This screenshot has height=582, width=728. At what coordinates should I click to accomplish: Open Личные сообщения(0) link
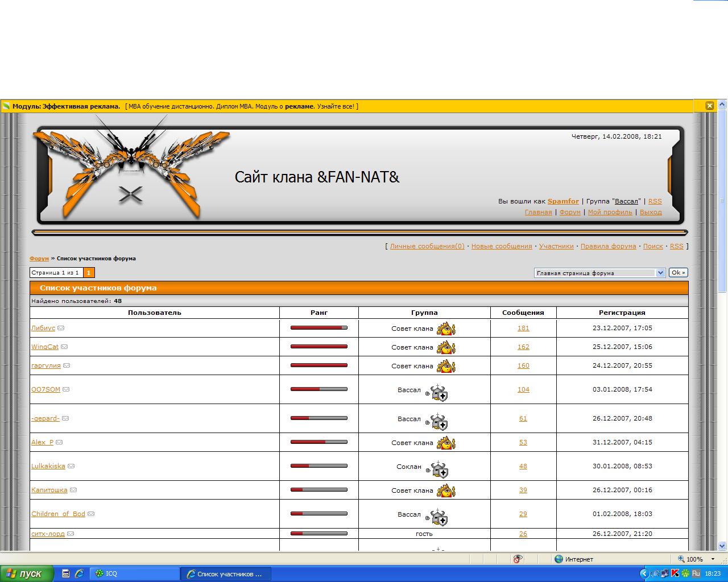427,246
